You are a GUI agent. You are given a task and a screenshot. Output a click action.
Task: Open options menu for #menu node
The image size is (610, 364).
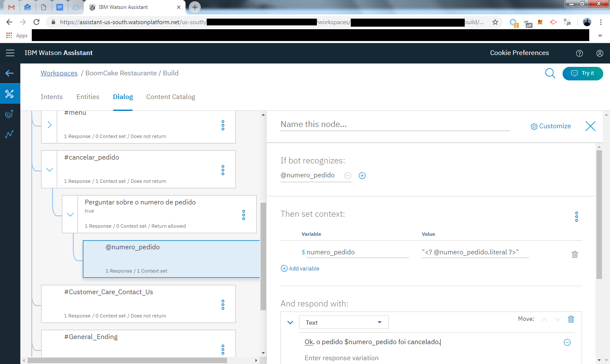point(223,125)
